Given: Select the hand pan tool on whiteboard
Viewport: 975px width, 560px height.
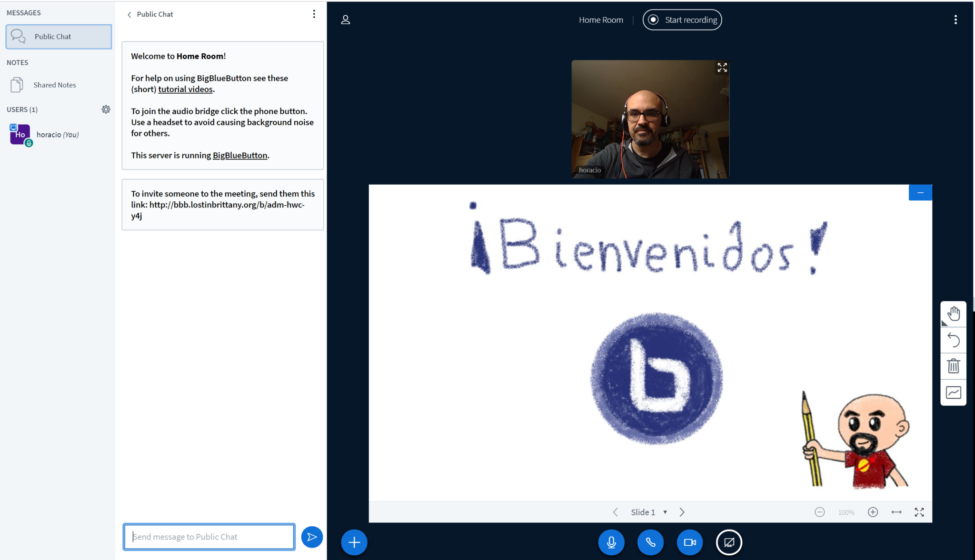Looking at the screenshot, I should [954, 314].
